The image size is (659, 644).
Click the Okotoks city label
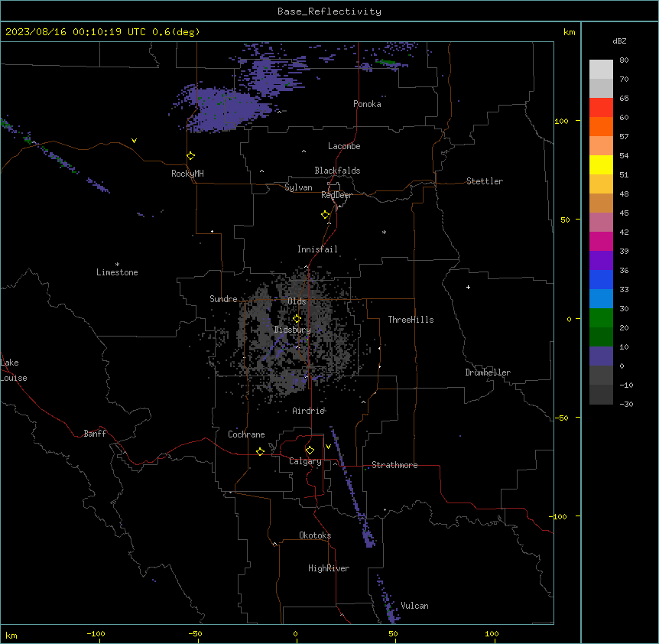(x=315, y=535)
